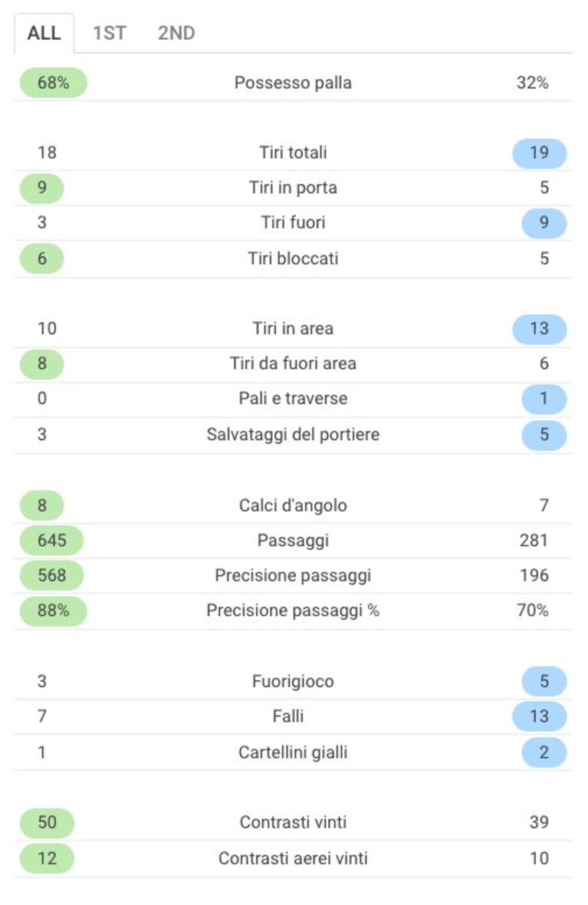
Task: Switch to the 1ST half tab
Action: coord(109,33)
